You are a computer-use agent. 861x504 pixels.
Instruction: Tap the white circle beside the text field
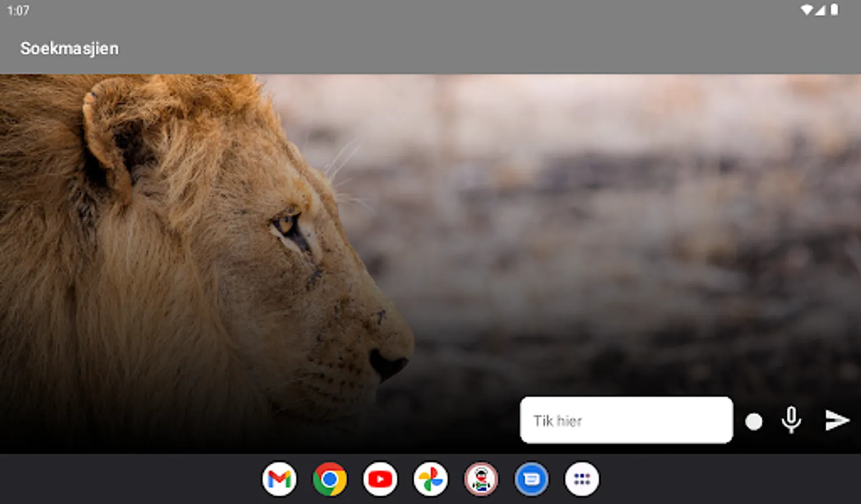pyautogui.click(x=754, y=422)
